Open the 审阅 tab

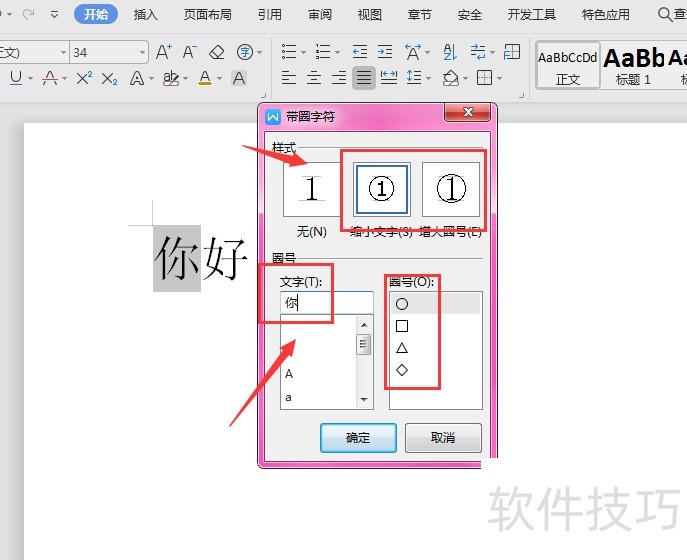pyautogui.click(x=319, y=14)
